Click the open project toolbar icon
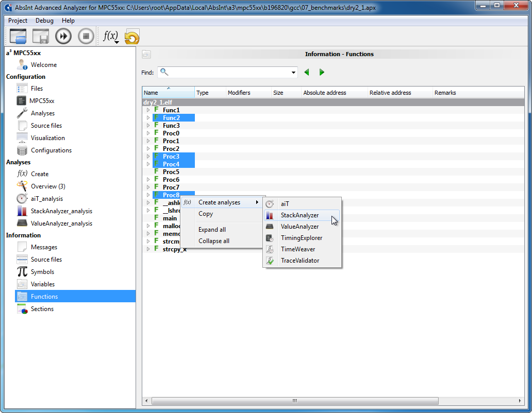 click(18, 36)
